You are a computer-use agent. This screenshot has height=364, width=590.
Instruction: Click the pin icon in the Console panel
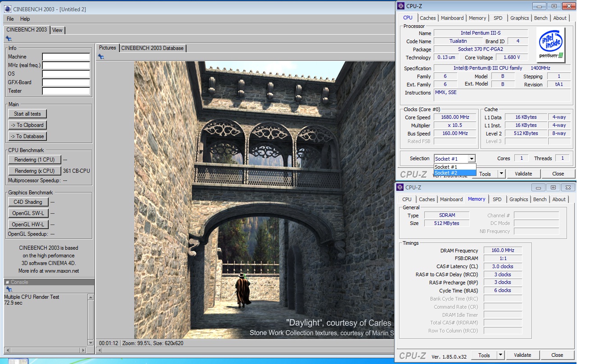9,289
